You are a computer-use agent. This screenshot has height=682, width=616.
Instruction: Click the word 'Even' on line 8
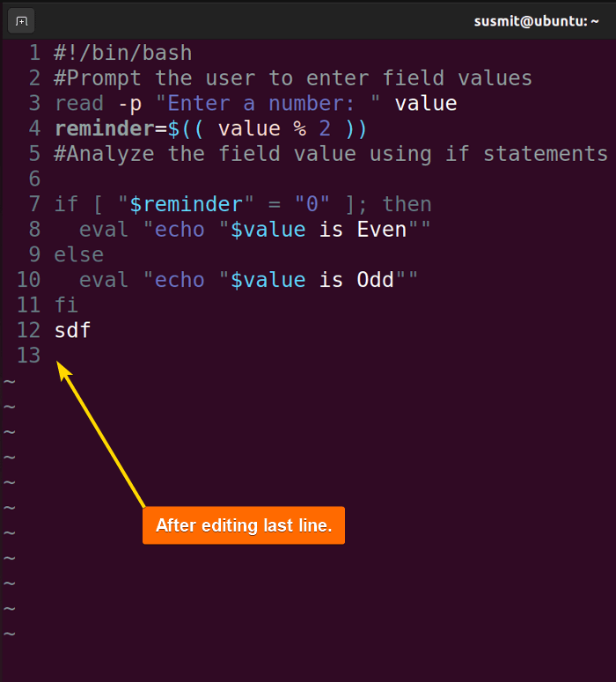coord(381,229)
